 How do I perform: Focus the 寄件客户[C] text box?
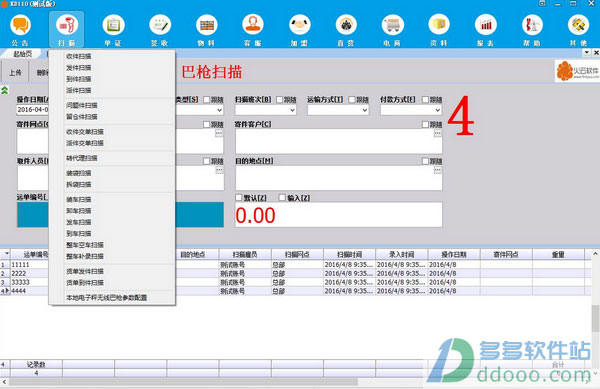coord(339,141)
